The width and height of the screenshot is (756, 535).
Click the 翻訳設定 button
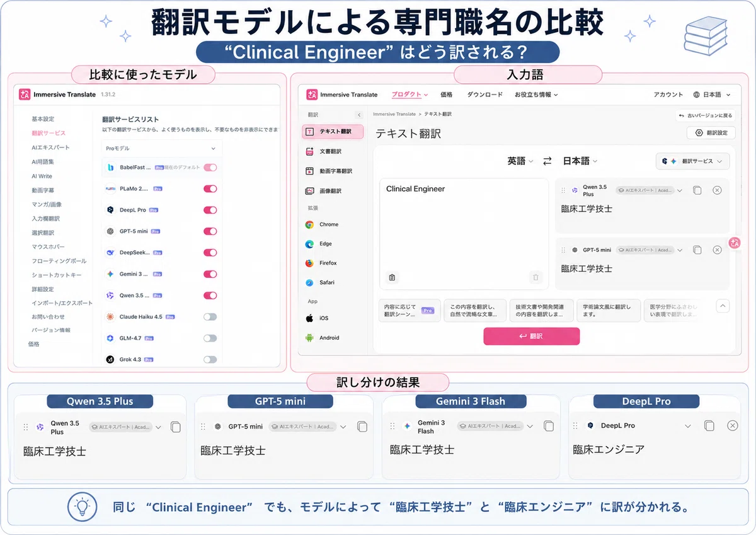point(711,133)
